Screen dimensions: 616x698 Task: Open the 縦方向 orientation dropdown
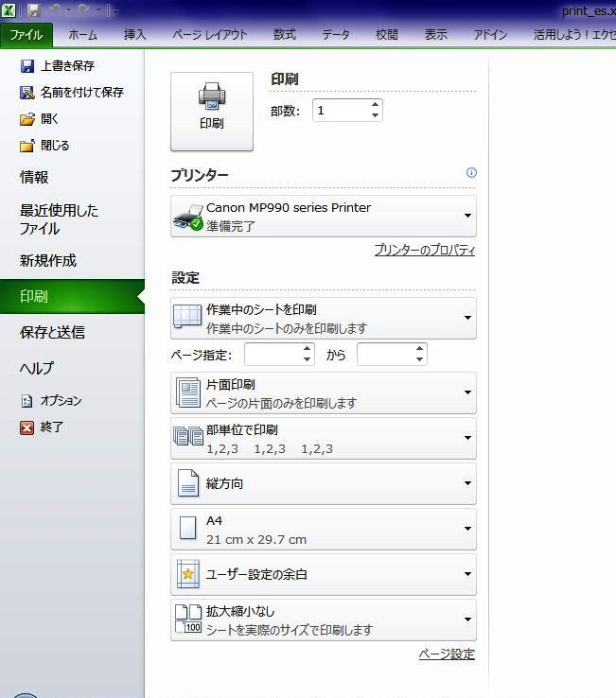coord(467,483)
